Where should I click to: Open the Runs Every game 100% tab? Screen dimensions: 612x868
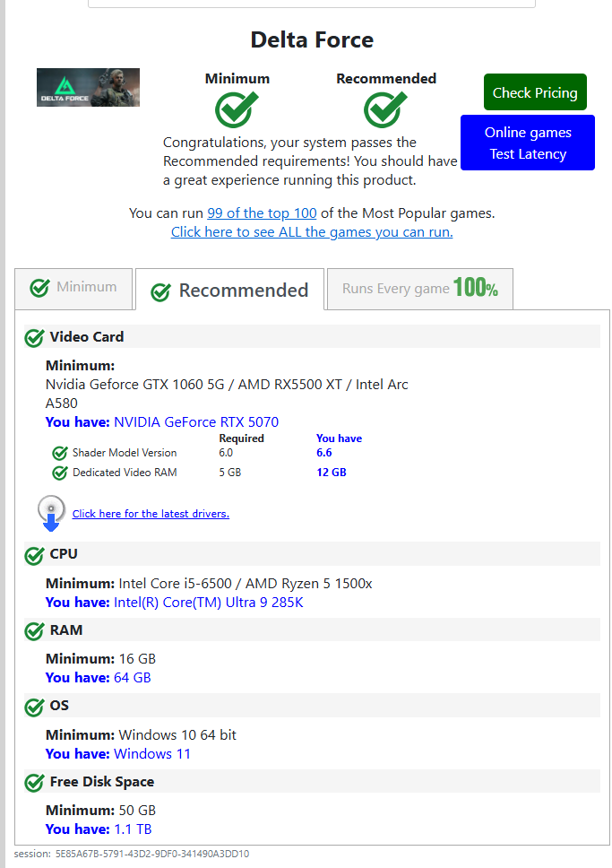click(420, 289)
